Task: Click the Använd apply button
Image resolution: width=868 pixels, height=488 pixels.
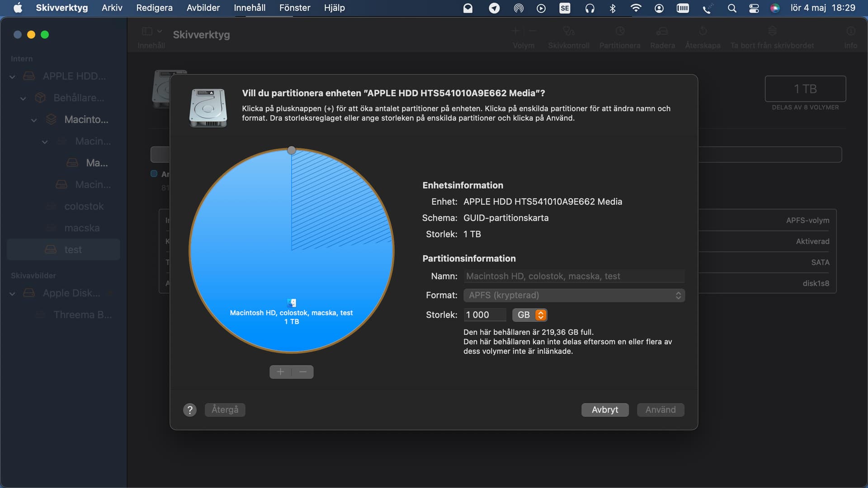Action: 660,410
